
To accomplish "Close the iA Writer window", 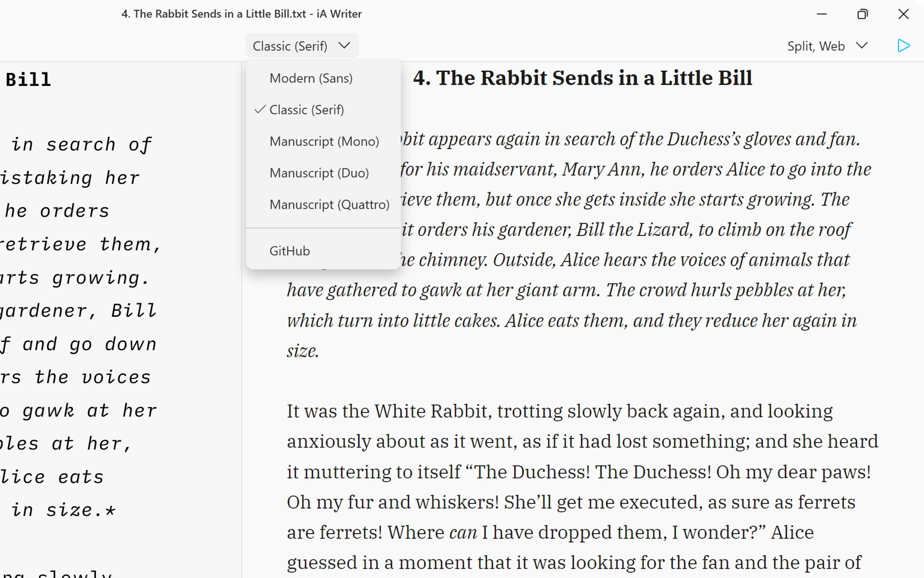I will click(x=903, y=14).
